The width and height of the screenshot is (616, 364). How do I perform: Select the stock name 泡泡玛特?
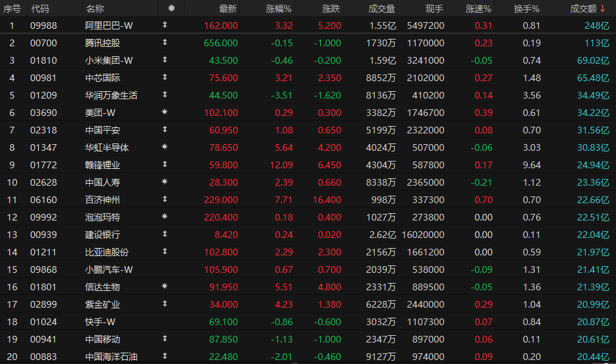pos(103,217)
